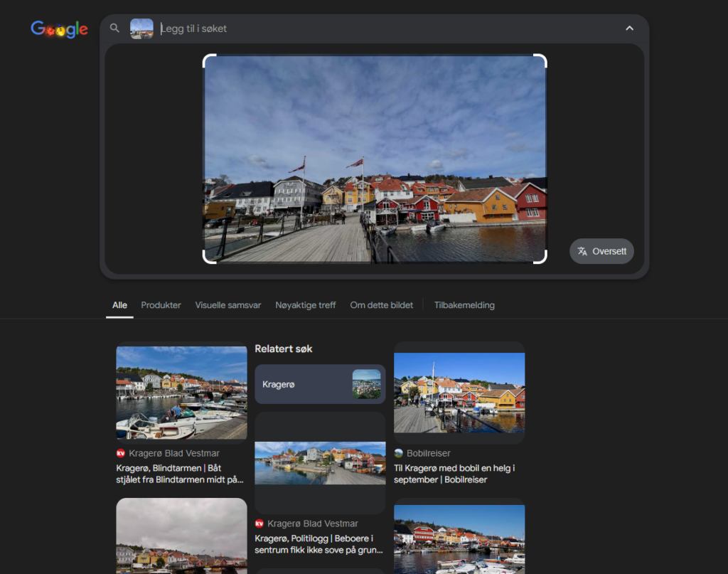Open the Visuelle samsvar tab

tap(228, 305)
